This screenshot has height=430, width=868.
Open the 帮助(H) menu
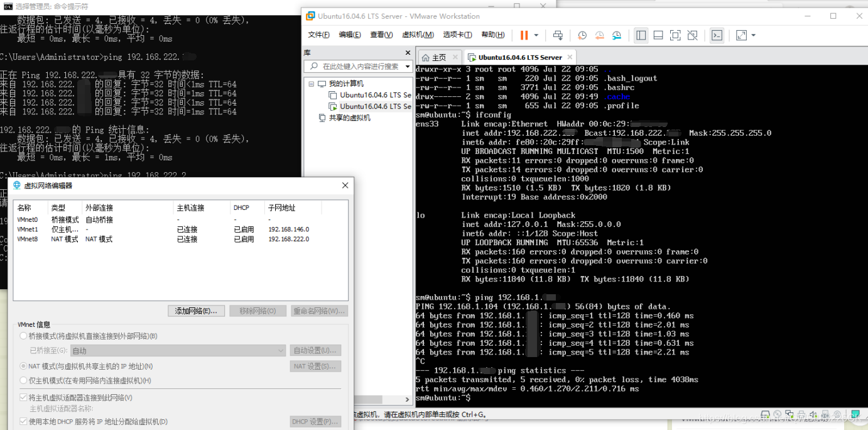(492, 35)
